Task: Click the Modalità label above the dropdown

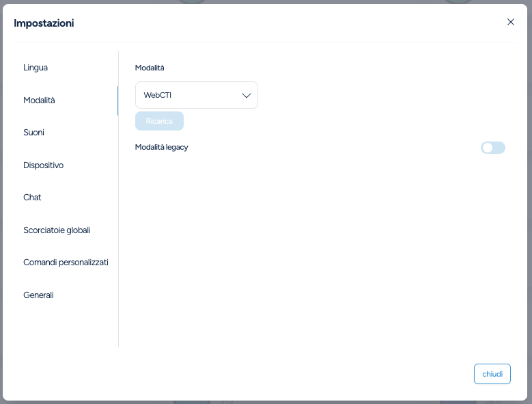Action: click(150, 68)
